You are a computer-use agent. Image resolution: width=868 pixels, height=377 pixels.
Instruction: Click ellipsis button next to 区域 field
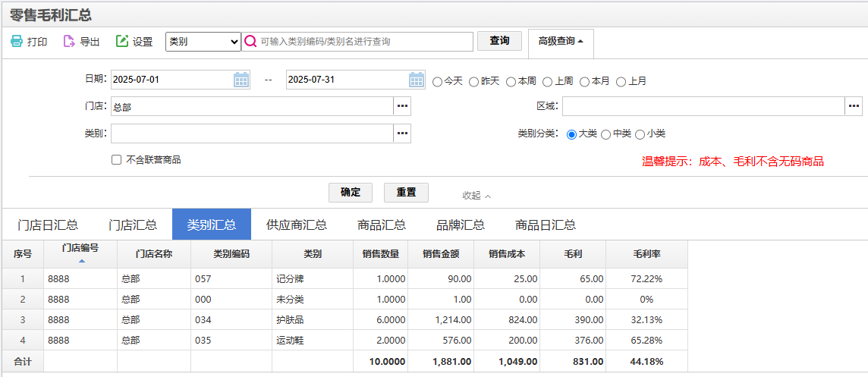(x=854, y=106)
